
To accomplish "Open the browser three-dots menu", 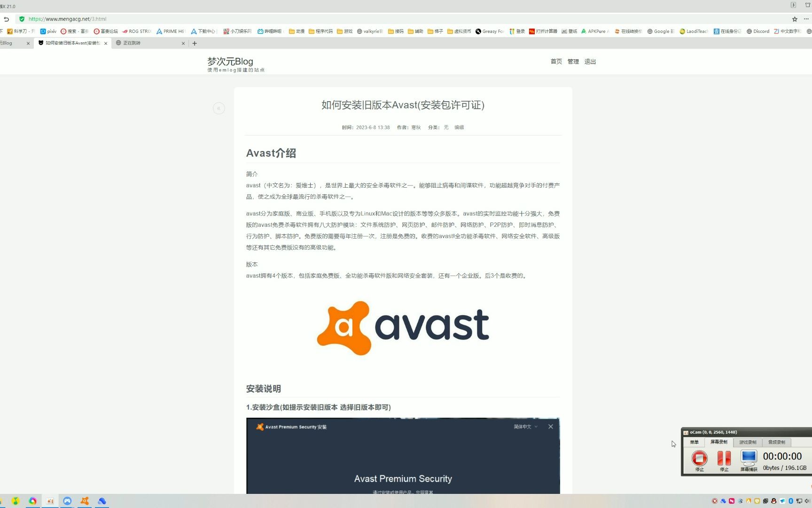I will (806, 19).
